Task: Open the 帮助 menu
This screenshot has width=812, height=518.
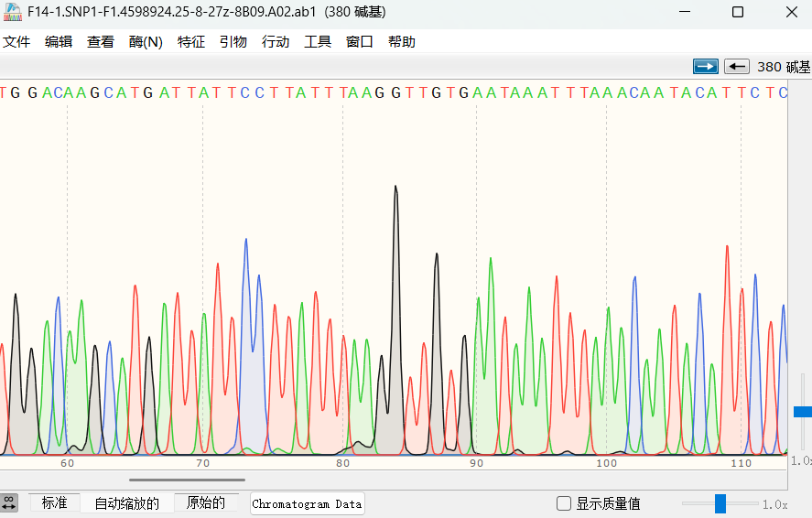Action: click(401, 41)
